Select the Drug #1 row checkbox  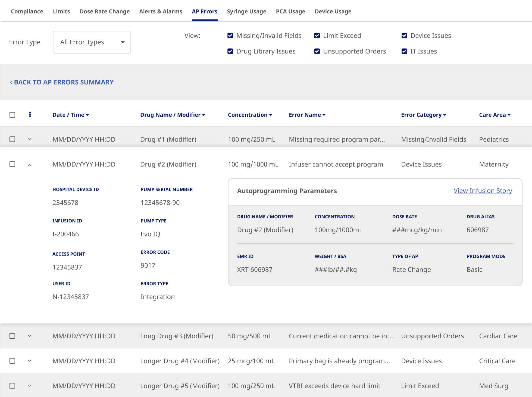click(x=12, y=139)
